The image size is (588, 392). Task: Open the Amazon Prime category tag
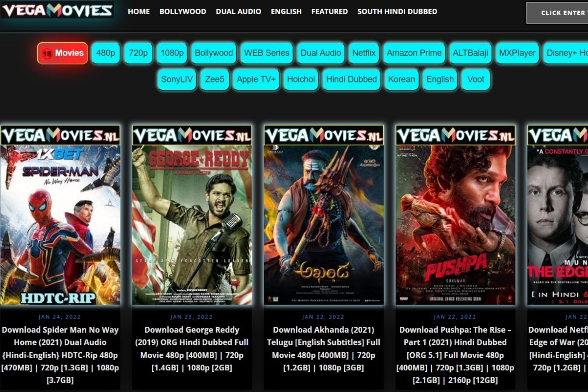point(414,53)
